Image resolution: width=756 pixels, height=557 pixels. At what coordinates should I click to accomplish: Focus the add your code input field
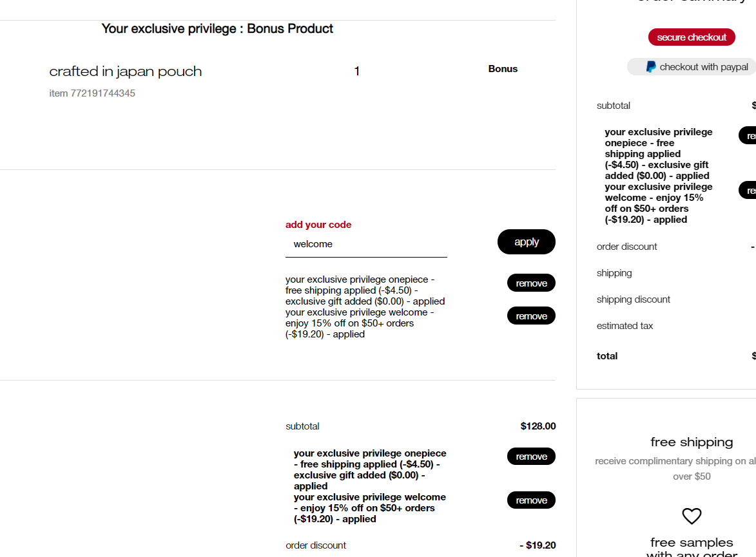(366, 244)
